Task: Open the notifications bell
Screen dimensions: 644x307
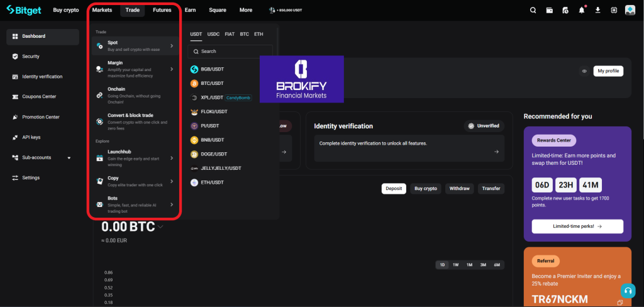Action: click(582, 10)
